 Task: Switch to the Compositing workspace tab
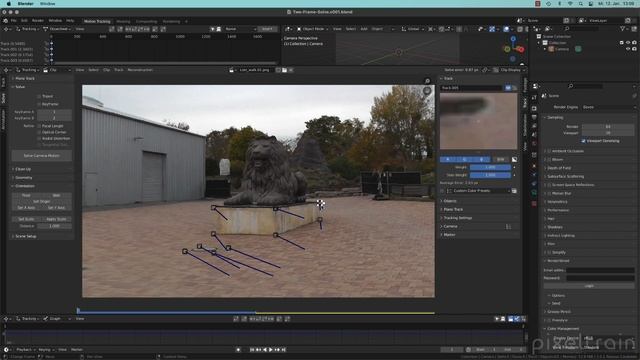coord(146,21)
